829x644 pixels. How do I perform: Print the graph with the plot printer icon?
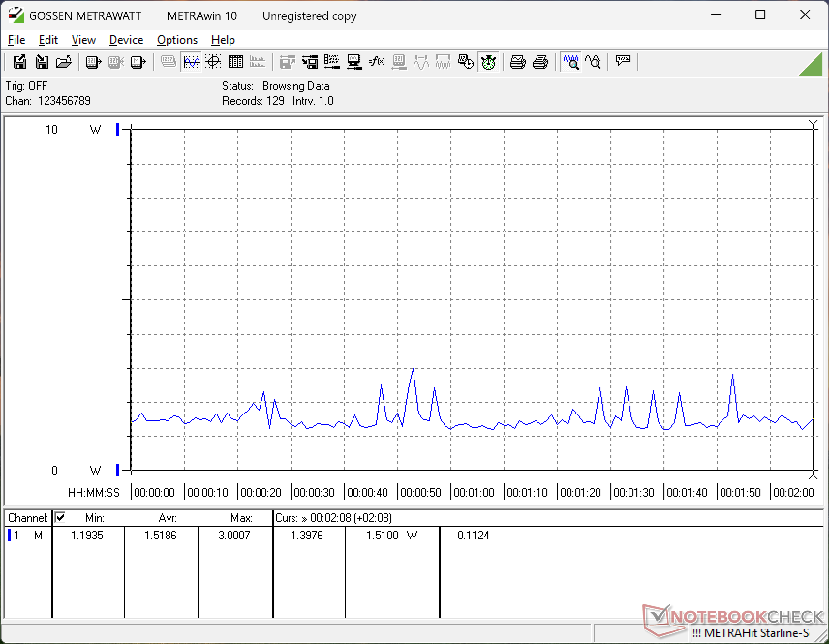coord(518,62)
